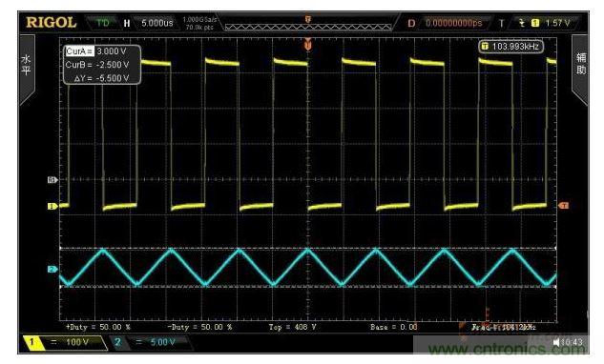
Task: Open the horizontal timebase 5.000us setting
Action: [x=157, y=23]
